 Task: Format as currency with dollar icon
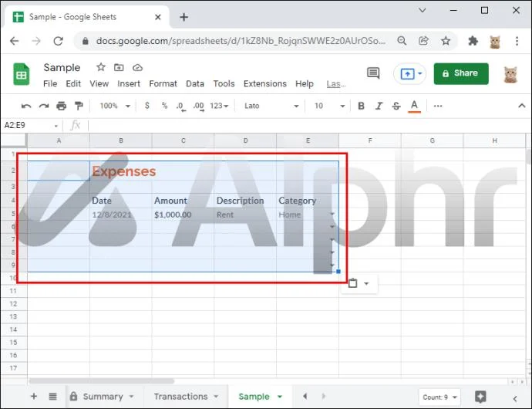pyautogui.click(x=147, y=106)
